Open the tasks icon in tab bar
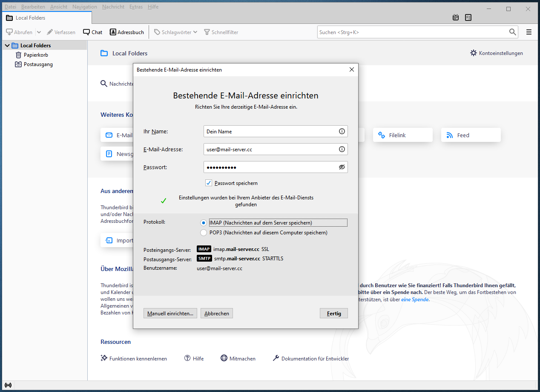The image size is (540, 392). pos(468,17)
